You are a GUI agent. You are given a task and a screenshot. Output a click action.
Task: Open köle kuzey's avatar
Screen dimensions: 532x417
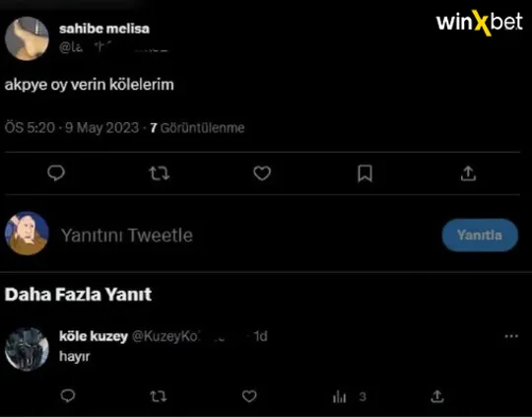27,349
